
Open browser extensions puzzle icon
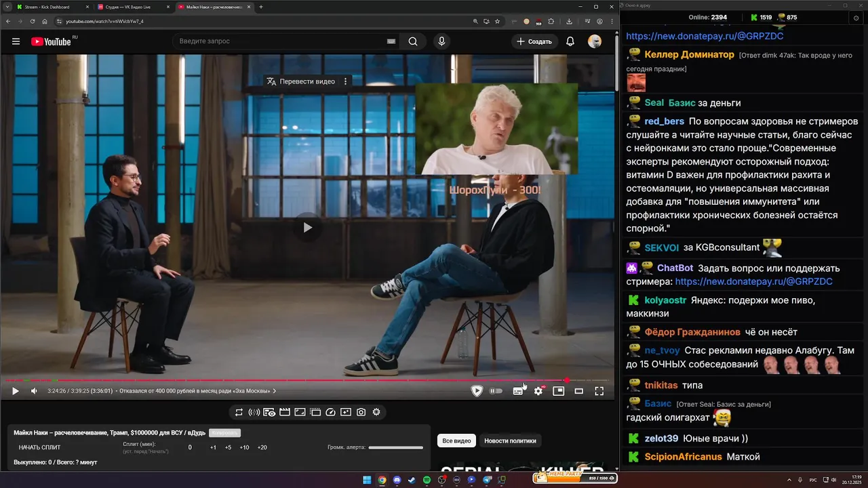pyautogui.click(x=551, y=21)
